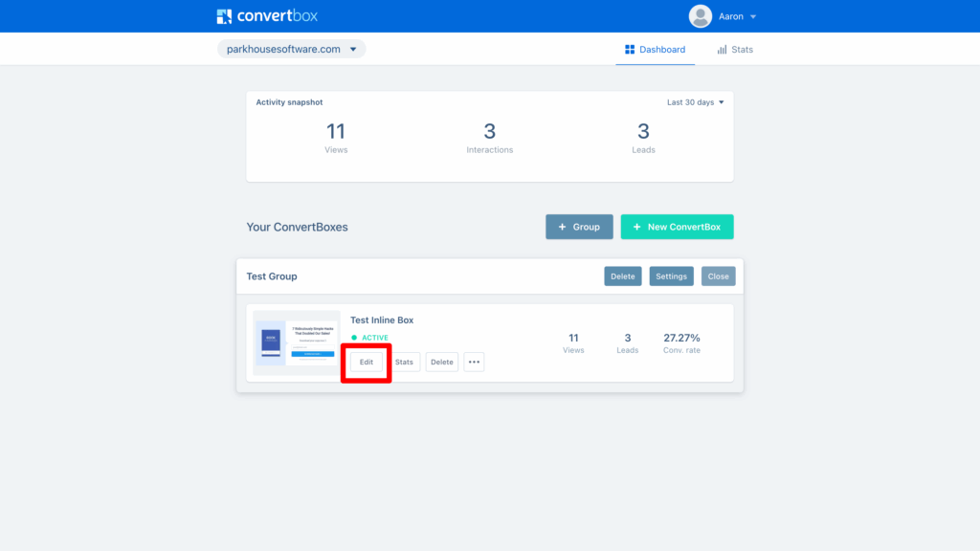Change the Last 30 days range

(x=695, y=102)
